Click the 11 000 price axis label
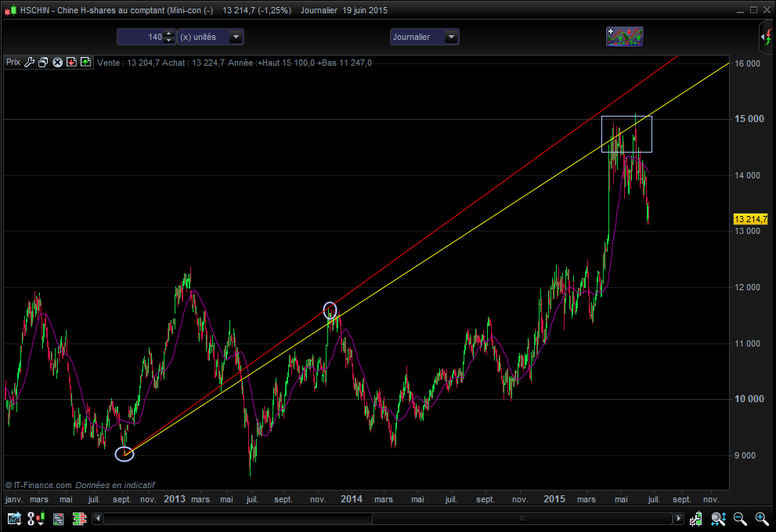 (x=747, y=343)
